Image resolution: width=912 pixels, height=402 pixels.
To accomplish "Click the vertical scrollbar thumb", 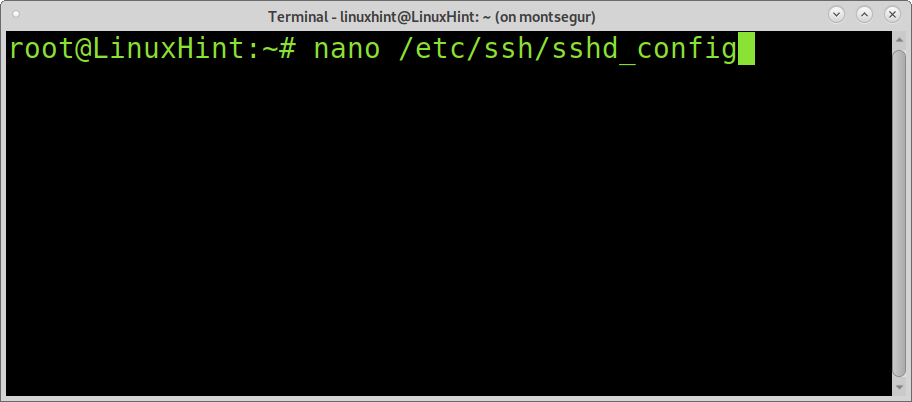I will tap(899, 214).
